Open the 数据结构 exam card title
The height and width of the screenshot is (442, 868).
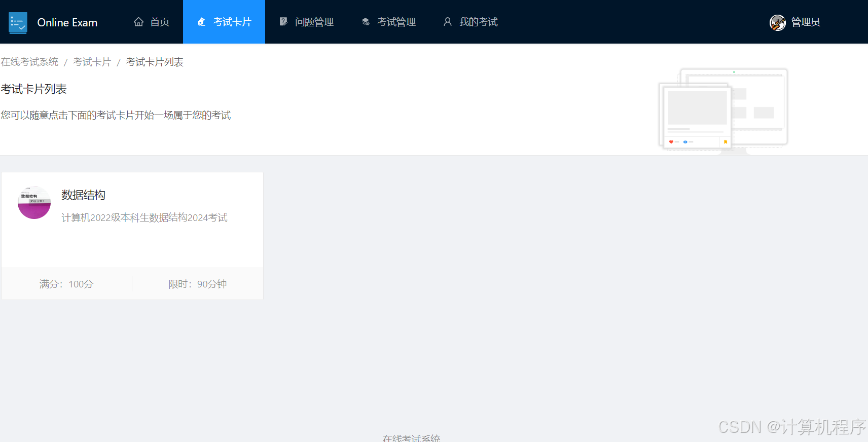(83, 195)
